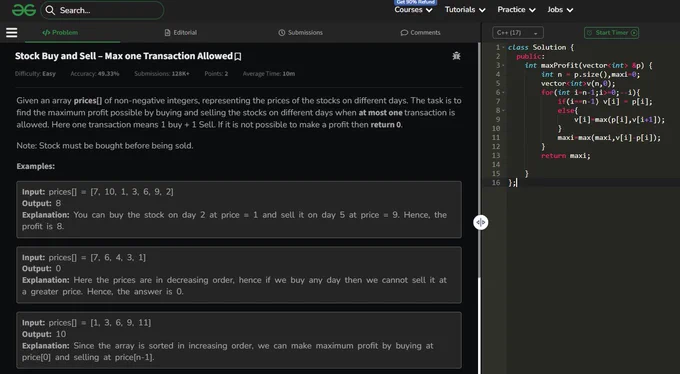Screen dimensions: 680x374
Task: Select the C++ (17) language dropdown
Action: (x=518, y=33)
